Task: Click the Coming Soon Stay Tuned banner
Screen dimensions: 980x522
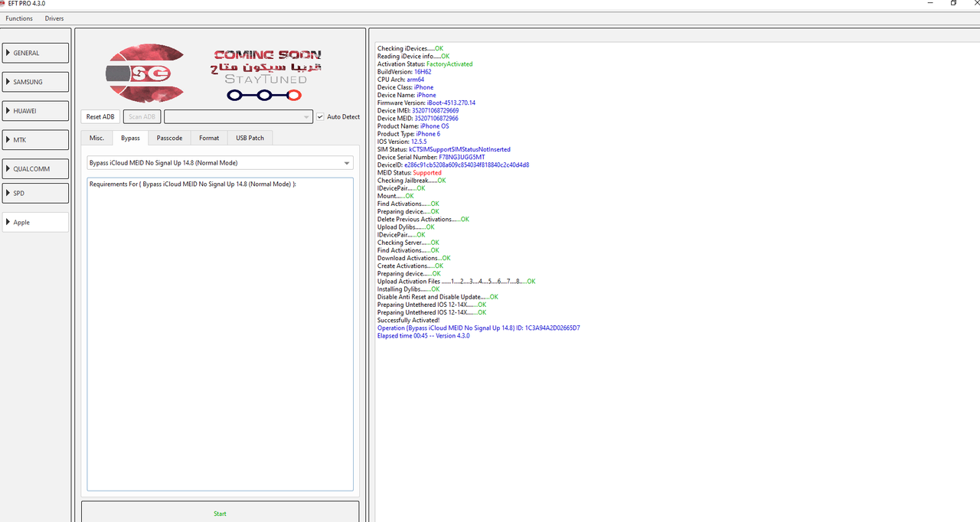Action: pos(266,75)
